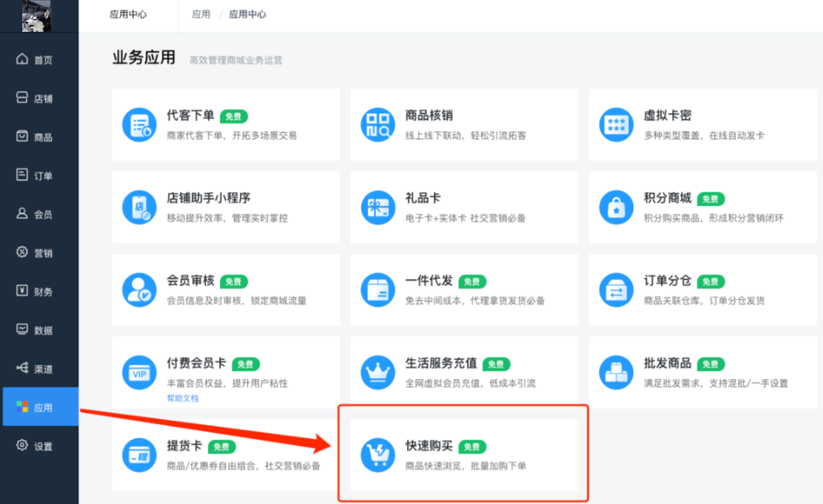Click the 生活服务充值 crown icon
823x504 pixels.
[x=377, y=372]
